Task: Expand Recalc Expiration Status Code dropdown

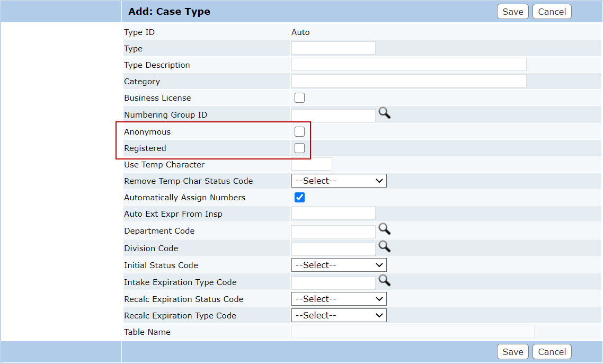Action: (x=339, y=299)
